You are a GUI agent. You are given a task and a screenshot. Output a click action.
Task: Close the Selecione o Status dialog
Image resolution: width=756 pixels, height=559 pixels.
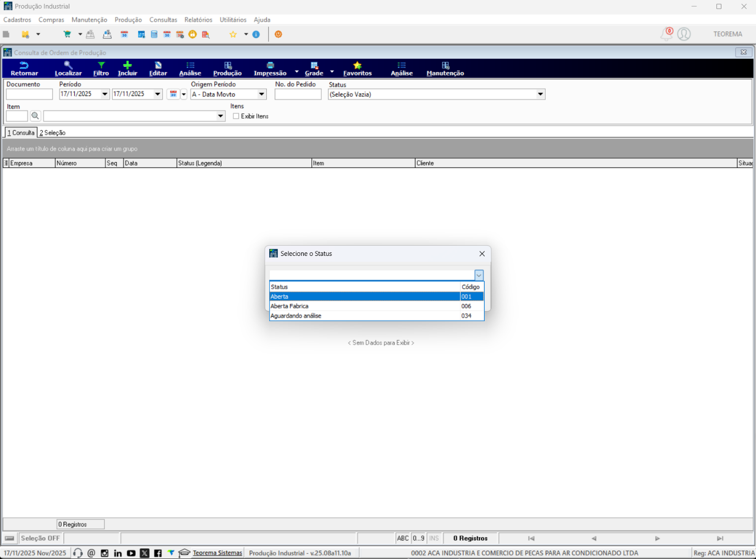(482, 254)
